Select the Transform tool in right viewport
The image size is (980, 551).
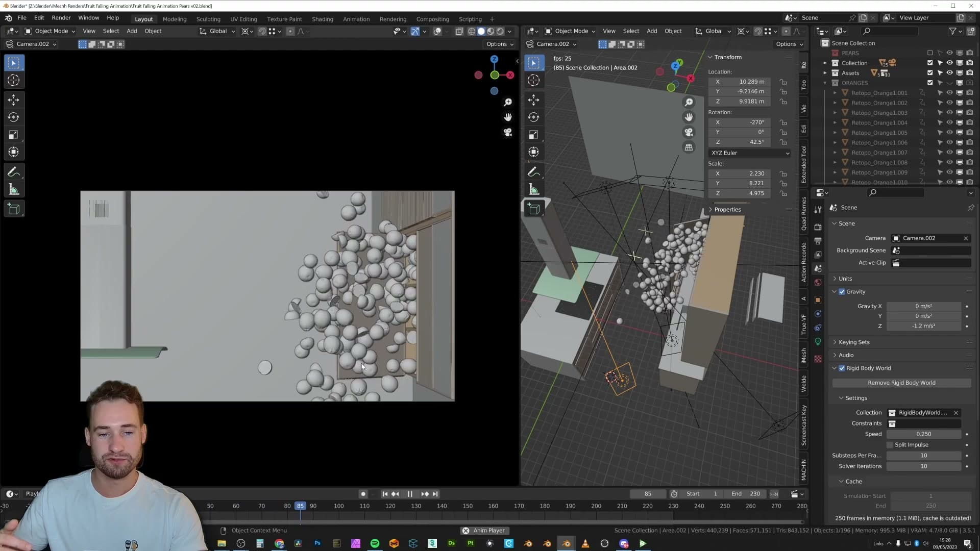(x=533, y=152)
